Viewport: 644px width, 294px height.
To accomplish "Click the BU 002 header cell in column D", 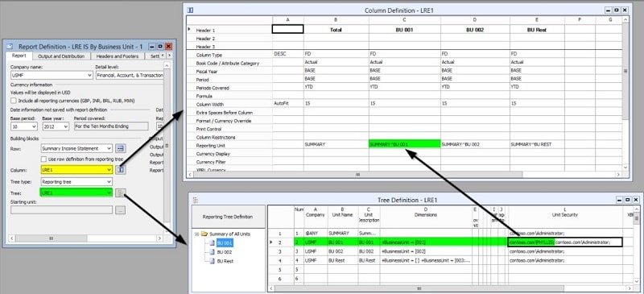I will point(475,30).
